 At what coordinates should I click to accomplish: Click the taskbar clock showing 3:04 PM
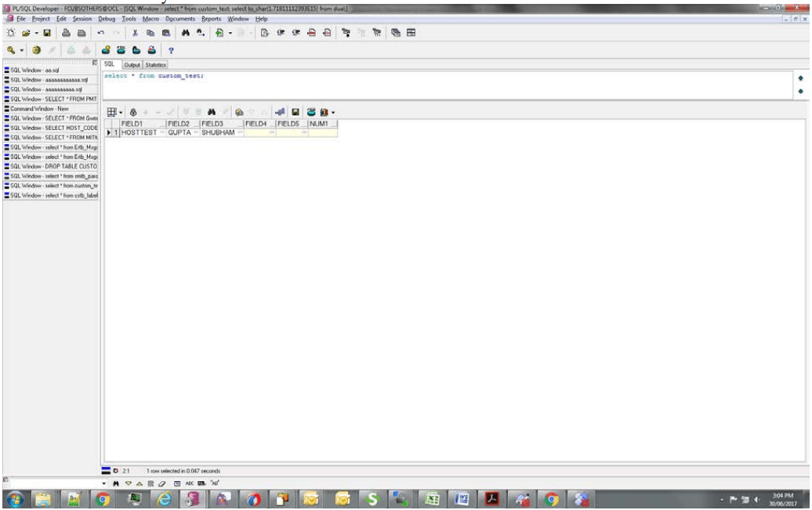783,499
